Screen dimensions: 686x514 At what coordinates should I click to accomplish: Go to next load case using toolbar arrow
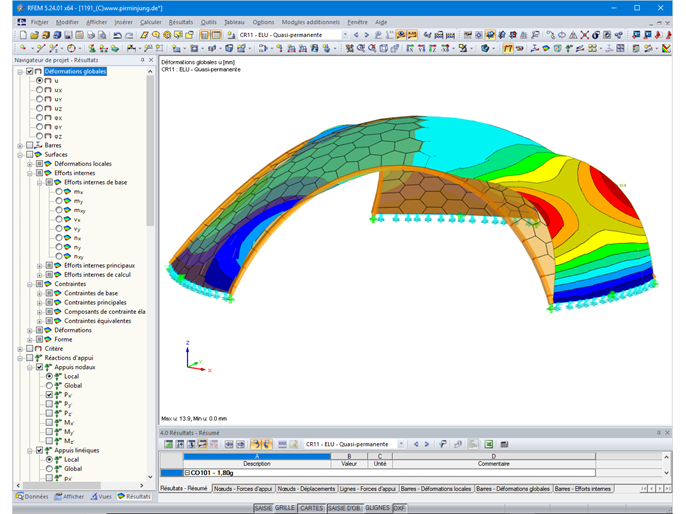coord(367,35)
